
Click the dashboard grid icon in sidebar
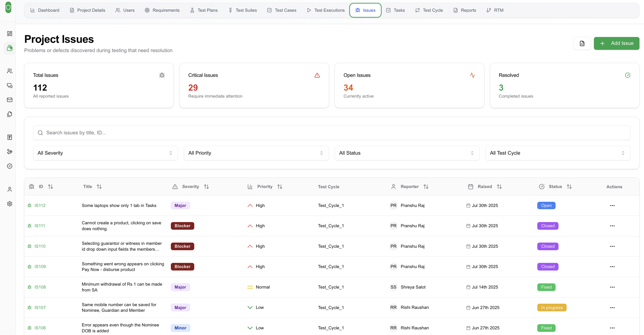[x=9, y=33]
